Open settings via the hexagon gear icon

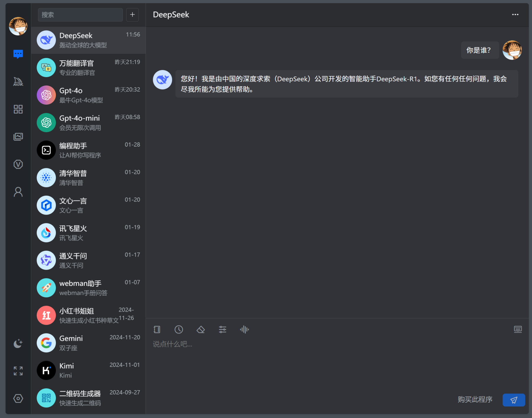tap(18, 398)
